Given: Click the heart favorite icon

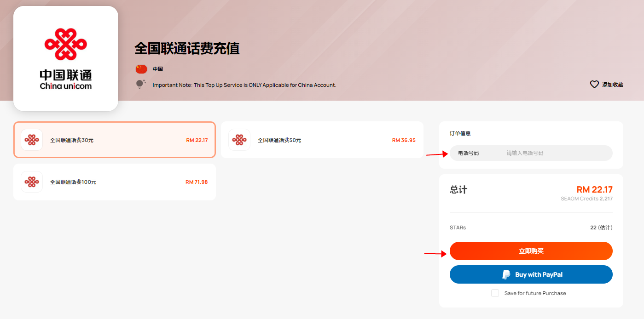Looking at the screenshot, I should coord(594,85).
